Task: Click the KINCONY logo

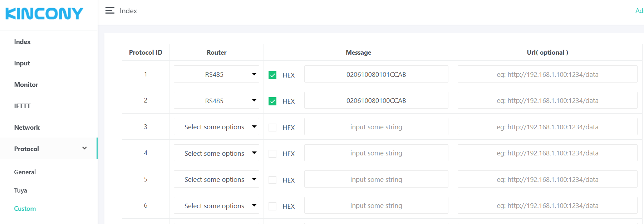Action: click(44, 14)
